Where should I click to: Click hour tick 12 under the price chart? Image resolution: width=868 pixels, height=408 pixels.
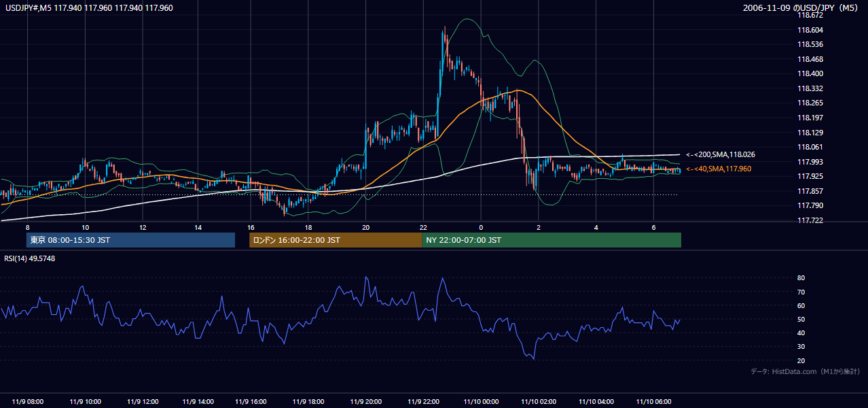[x=143, y=227]
